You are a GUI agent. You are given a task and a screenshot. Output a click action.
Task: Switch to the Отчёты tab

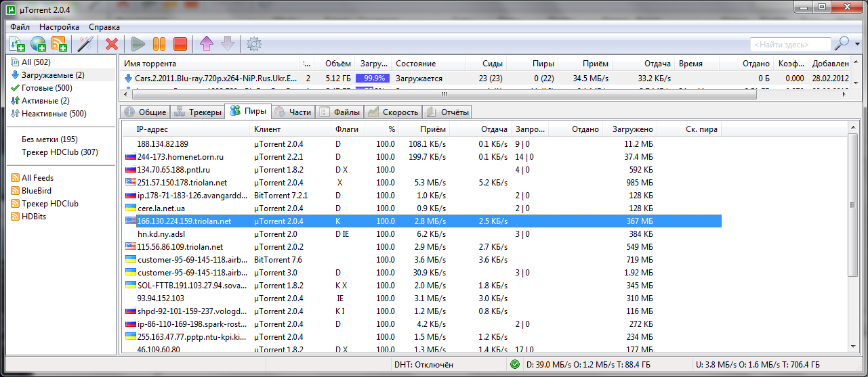(x=447, y=112)
